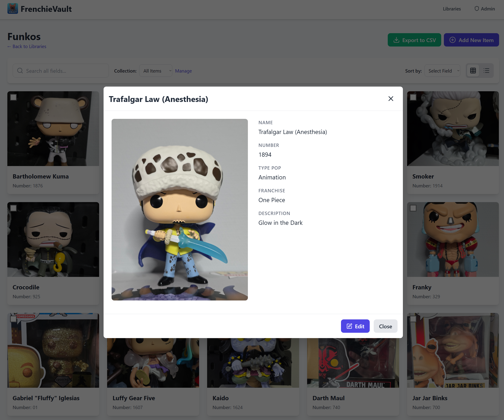
Task: Switch to grid view layout
Action: [473, 71]
